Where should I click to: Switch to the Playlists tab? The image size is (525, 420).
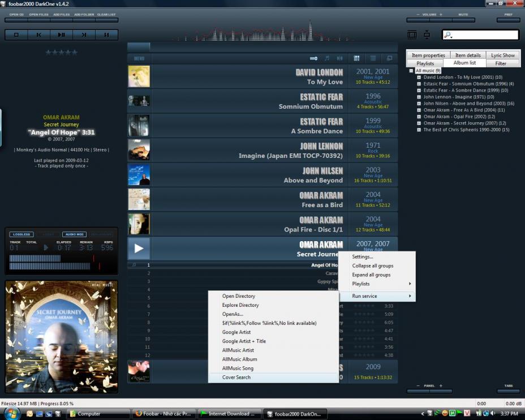click(x=425, y=63)
